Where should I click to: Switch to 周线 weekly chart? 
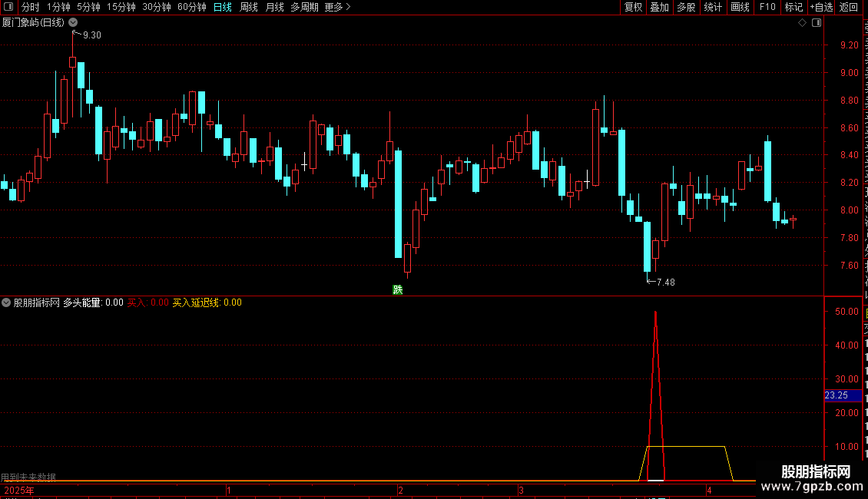tap(249, 7)
